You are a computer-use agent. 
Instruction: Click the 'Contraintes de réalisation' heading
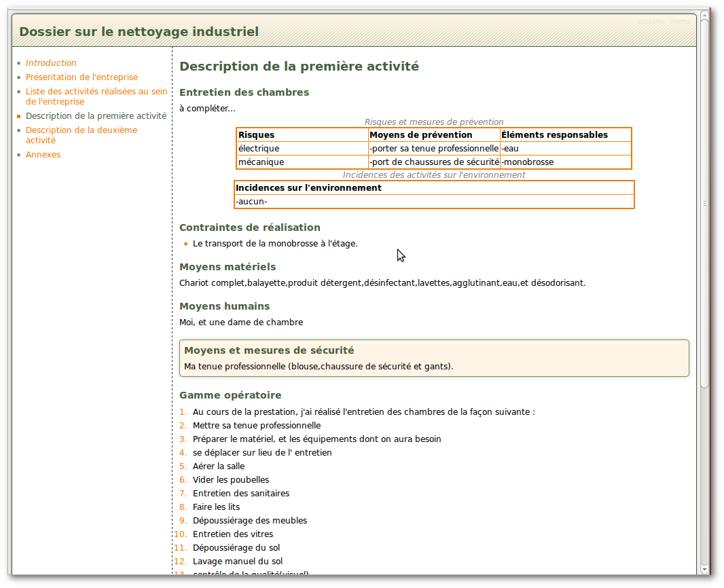[250, 227]
